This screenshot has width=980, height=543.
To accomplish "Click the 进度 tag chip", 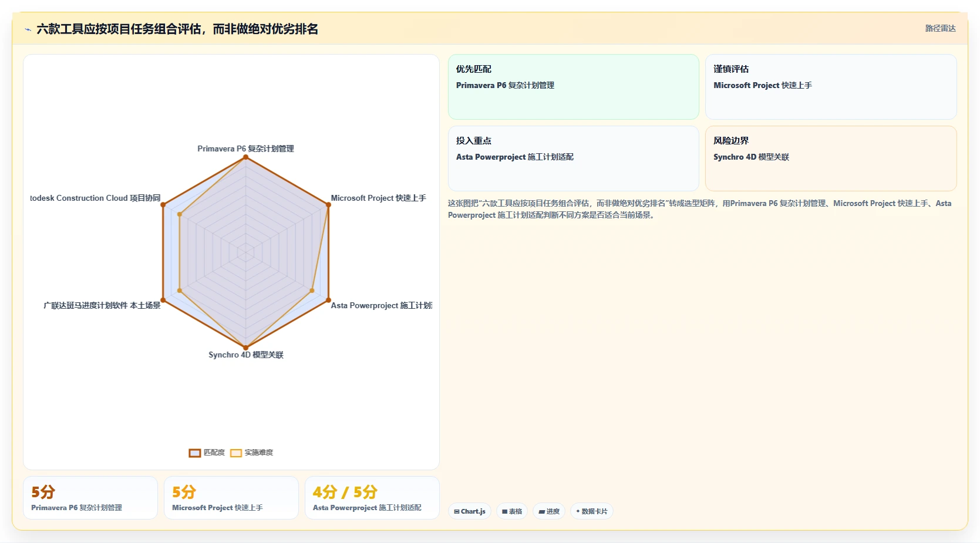I will point(549,511).
